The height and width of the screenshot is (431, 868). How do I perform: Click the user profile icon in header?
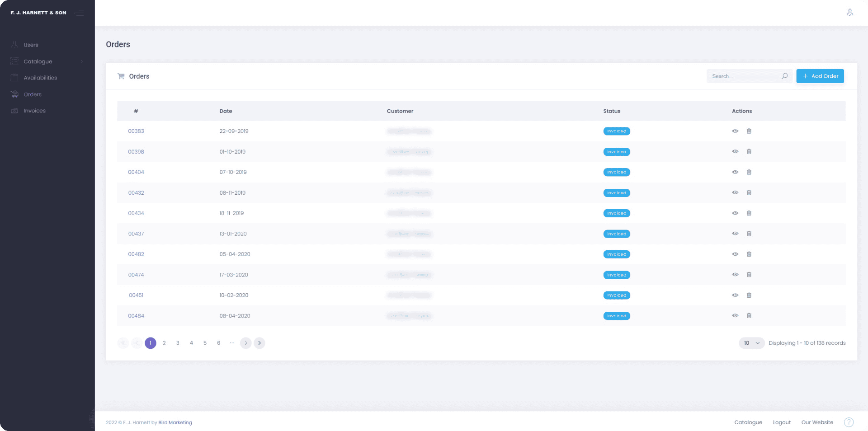850,13
